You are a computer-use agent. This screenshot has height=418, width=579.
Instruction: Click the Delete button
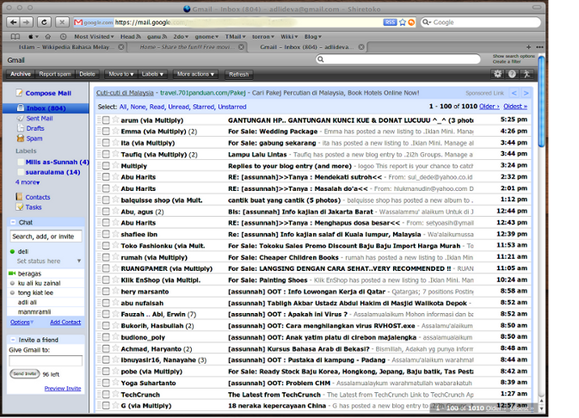pyautogui.click(x=87, y=74)
